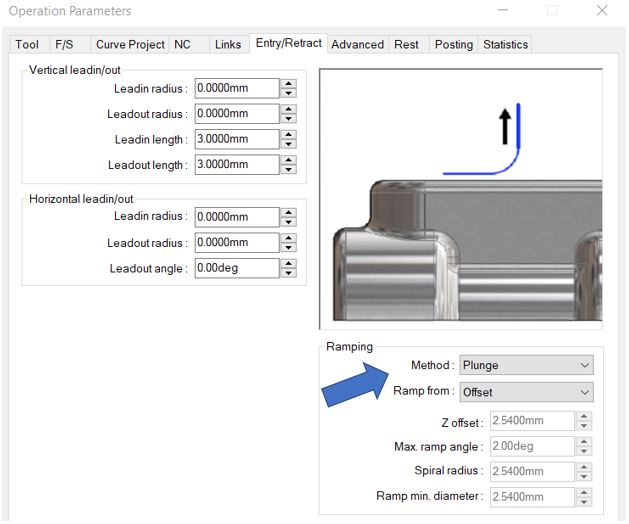This screenshot has width=629, height=524.
Task: Decrease Z offset with down arrow
Action: click(584, 426)
